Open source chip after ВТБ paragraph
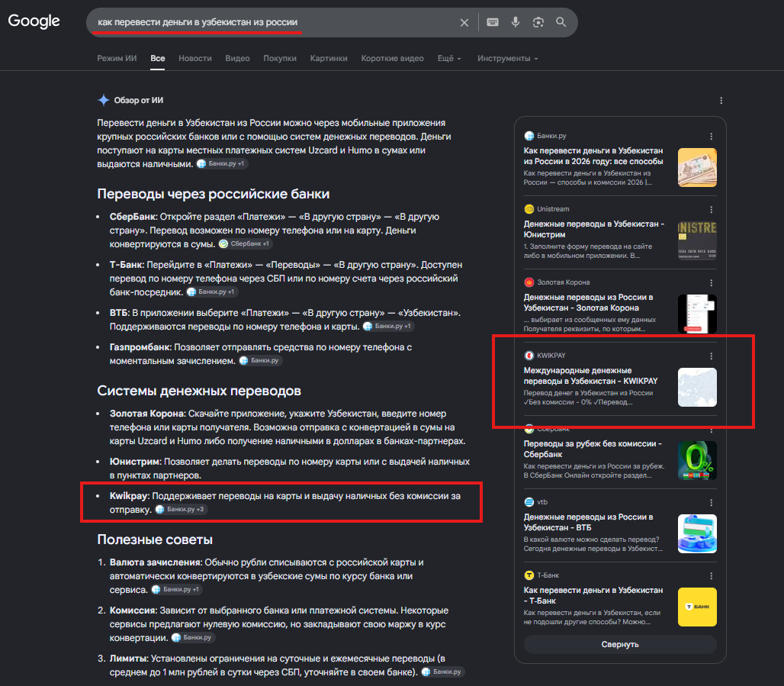 click(x=388, y=327)
